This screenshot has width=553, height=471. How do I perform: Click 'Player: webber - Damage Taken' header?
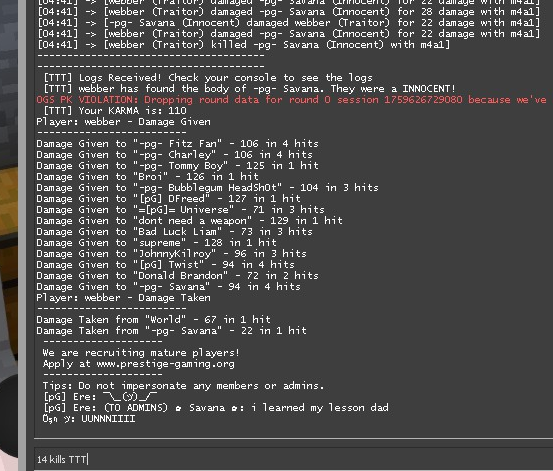(x=123, y=297)
